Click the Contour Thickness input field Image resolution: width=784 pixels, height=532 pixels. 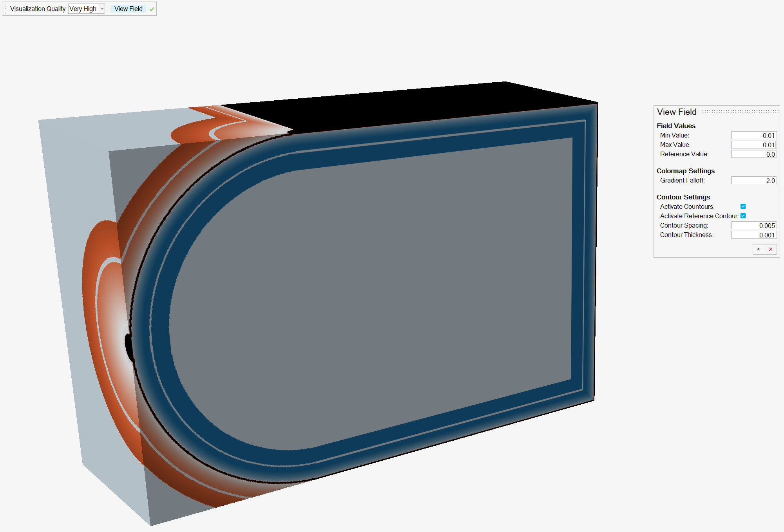click(753, 235)
